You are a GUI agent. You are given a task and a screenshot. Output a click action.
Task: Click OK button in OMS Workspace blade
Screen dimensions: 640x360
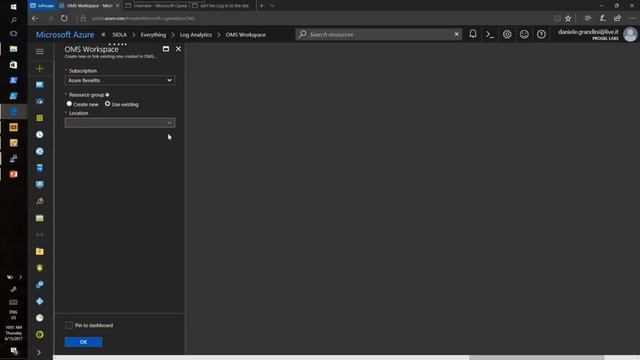tap(83, 342)
